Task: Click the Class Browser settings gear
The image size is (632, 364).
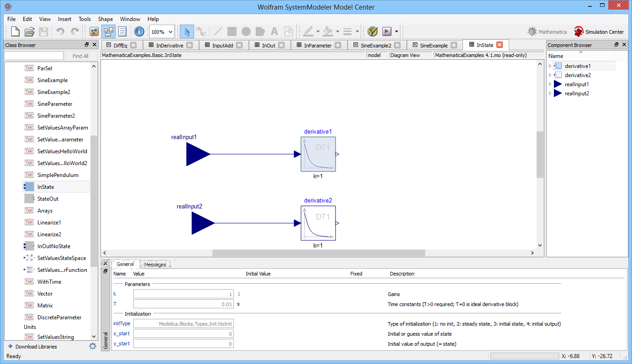Action: click(x=93, y=346)
